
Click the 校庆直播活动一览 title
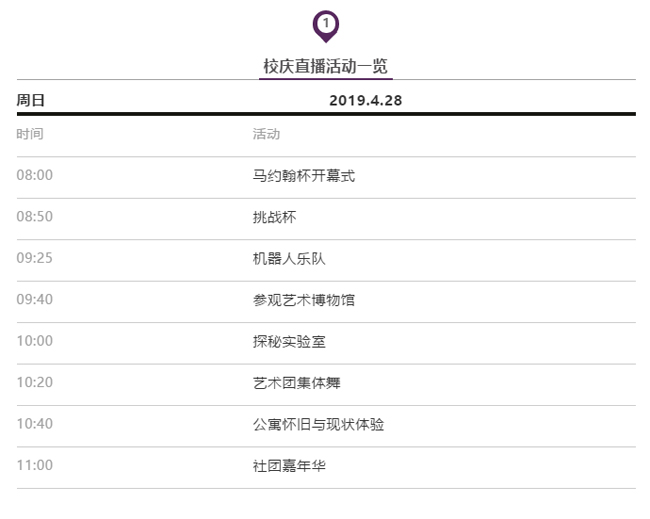click(x=325, y=66)
